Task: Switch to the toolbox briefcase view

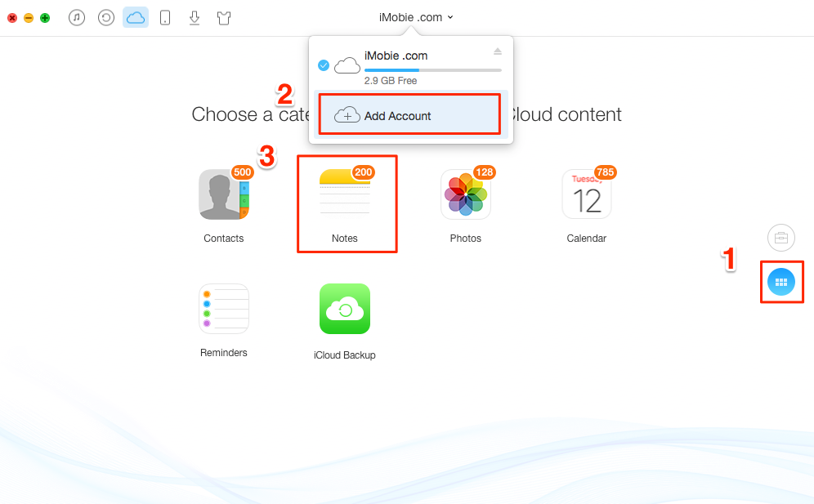Action: click(x=781, y=238)
